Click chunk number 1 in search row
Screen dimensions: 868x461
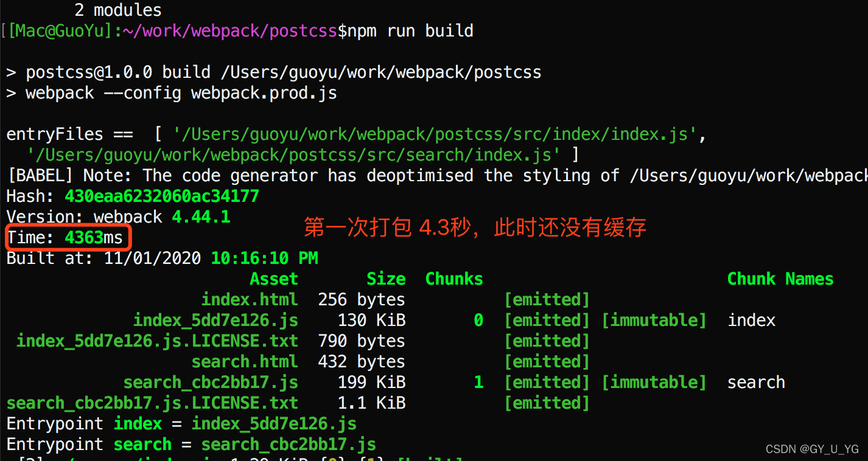[478, 383]
